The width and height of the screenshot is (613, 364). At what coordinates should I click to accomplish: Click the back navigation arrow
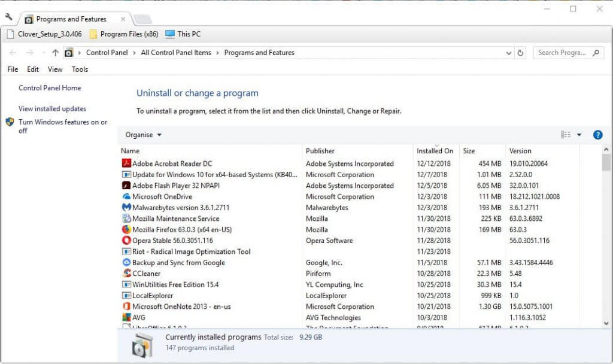[13, 53]
